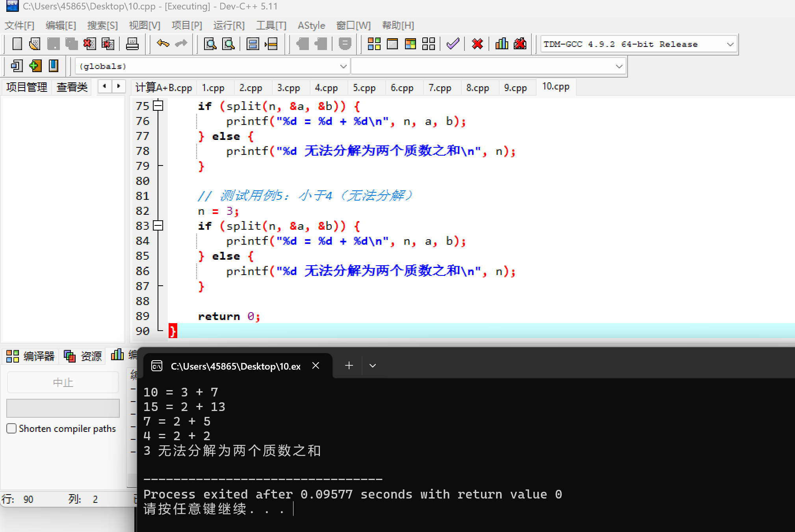Viewport: 795px width, 532px height.
Task: Click the tab scroll right arrow
Action: pos(118,86)
